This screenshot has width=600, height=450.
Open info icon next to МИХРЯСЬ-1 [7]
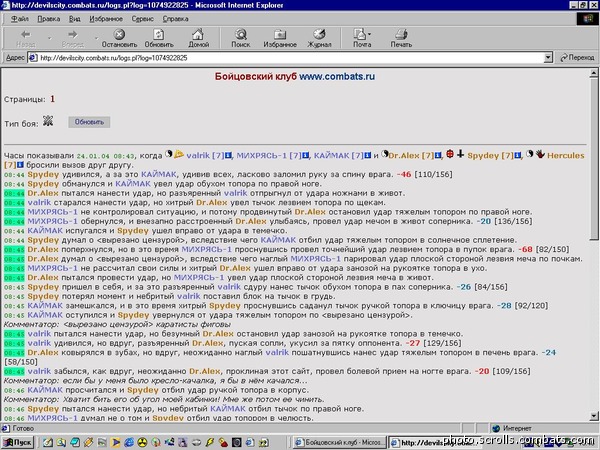pyautogui.click(x=305, y=155)
